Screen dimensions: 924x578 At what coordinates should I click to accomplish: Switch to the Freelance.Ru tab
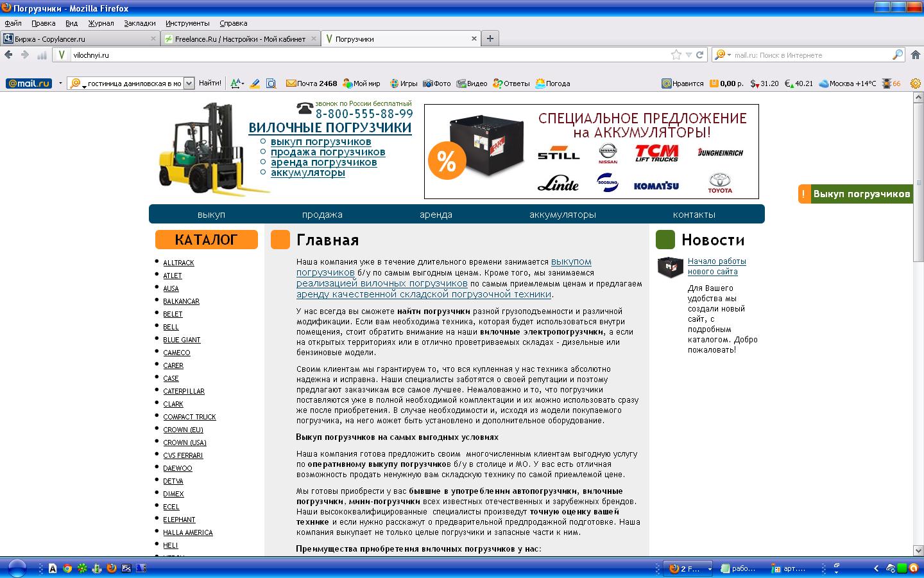pyautogui.click(x=240, y=39)
